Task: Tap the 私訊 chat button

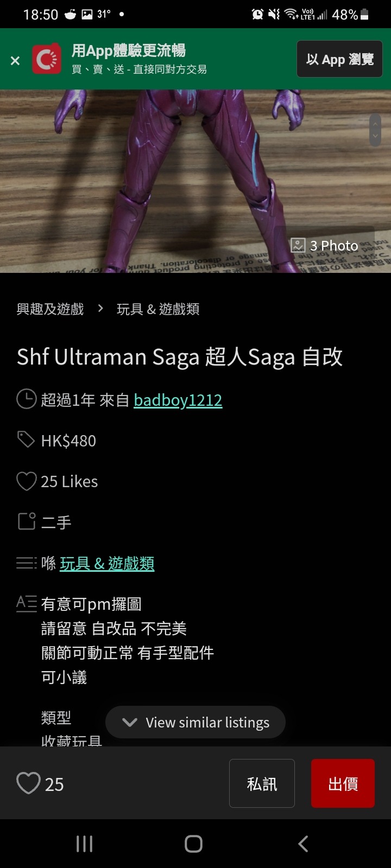Action: pos(262,783)
